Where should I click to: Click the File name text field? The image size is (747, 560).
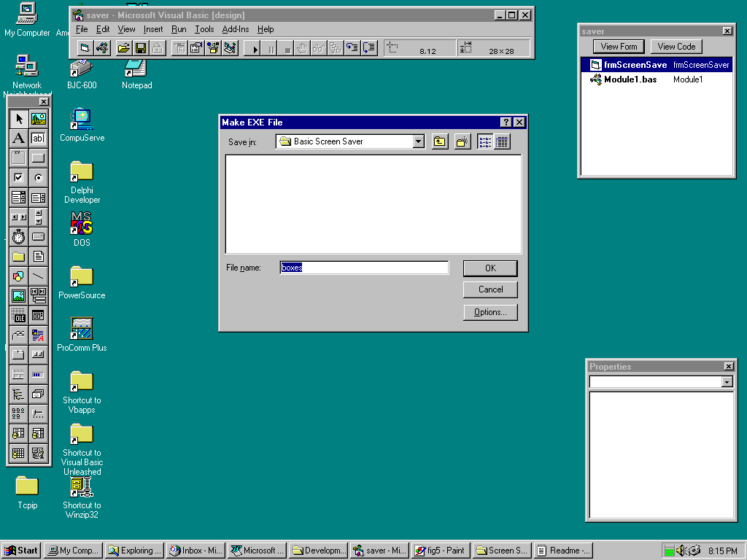point(365,268)
